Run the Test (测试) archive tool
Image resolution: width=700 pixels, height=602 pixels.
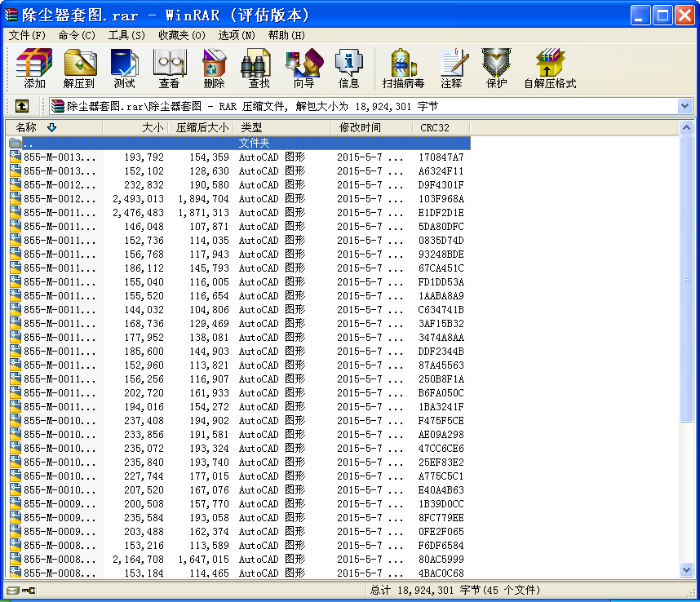124,69
